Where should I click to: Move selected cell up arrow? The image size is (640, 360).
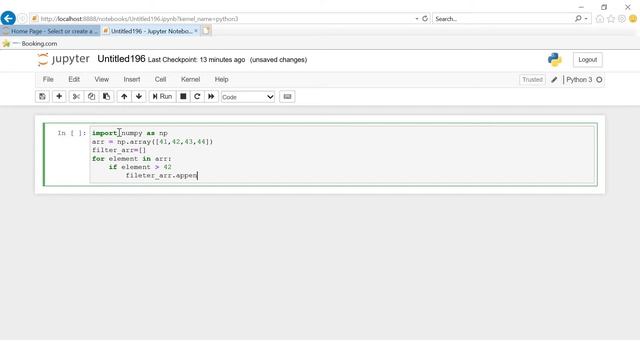tap(124, 97)
